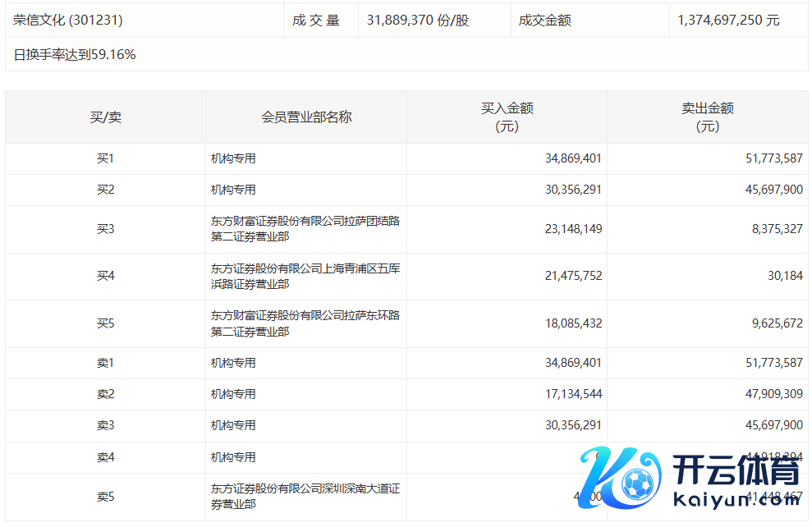The image size is (812, 527).
Task: Click the 日换手率达到59.16% note row
Action: pyautogui.click(x=75, y=55)
